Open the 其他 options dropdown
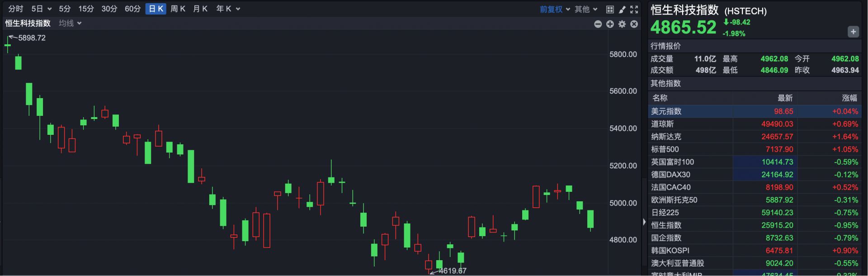Image resolution: width=868 pixels, height=276 pixels. pyautogui.click(x=586, y=9)
